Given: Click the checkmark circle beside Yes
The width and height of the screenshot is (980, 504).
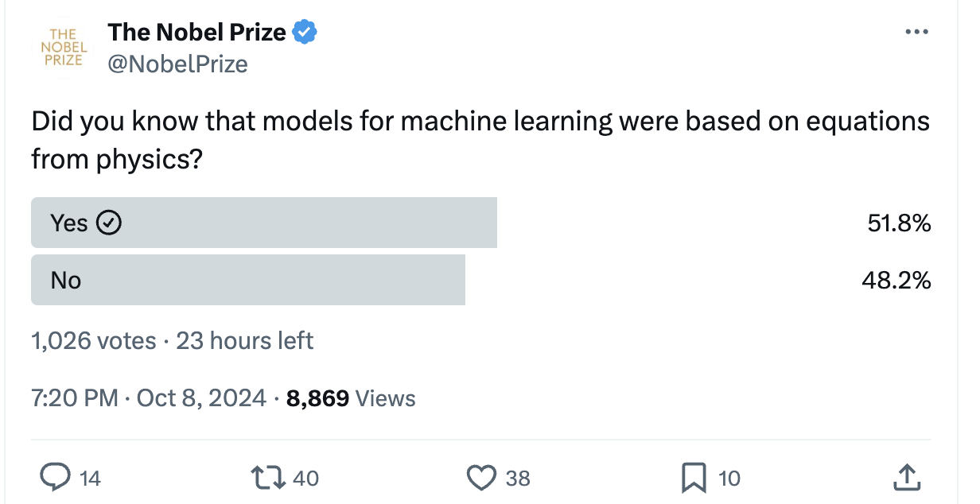Looking at the screenshot, I should pos(108,223).
